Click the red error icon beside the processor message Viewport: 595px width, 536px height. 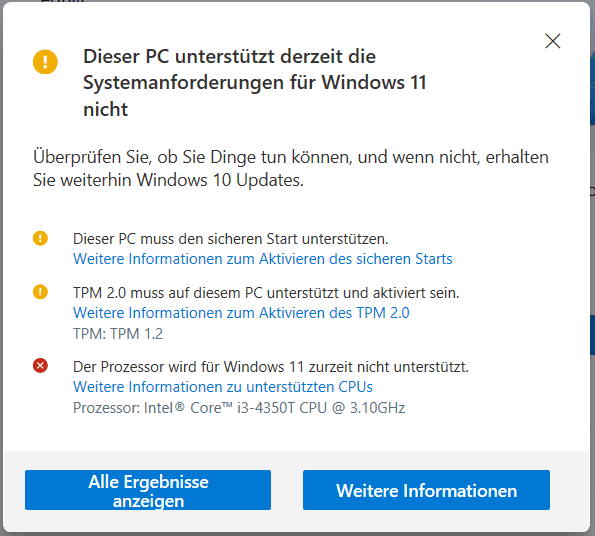(40, 366)
